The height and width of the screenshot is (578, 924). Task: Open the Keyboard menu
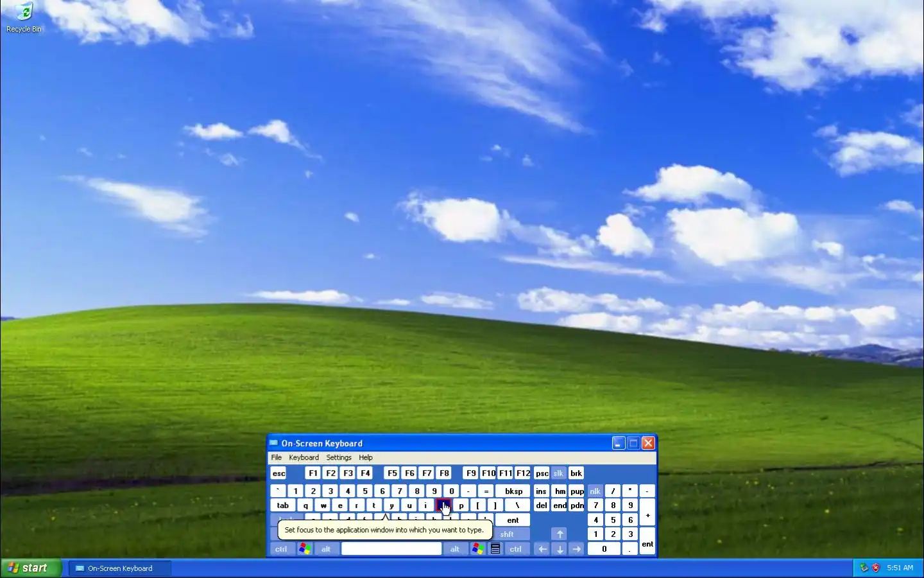point(304,457)
